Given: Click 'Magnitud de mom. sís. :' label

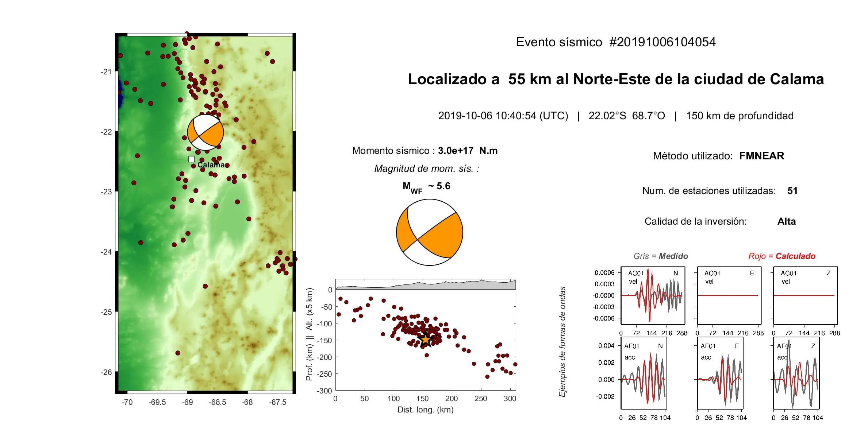Looking at the screenshot, I should coord(427,168).
